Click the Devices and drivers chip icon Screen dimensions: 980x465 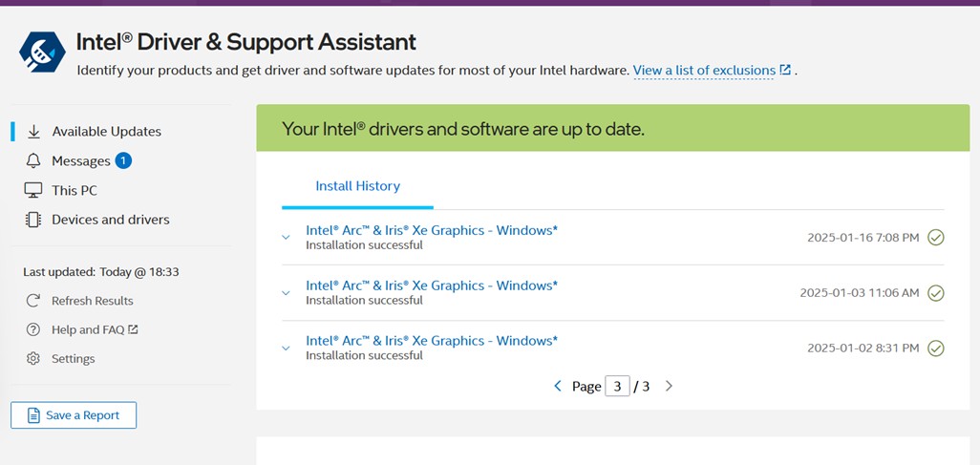pos(33,220)
